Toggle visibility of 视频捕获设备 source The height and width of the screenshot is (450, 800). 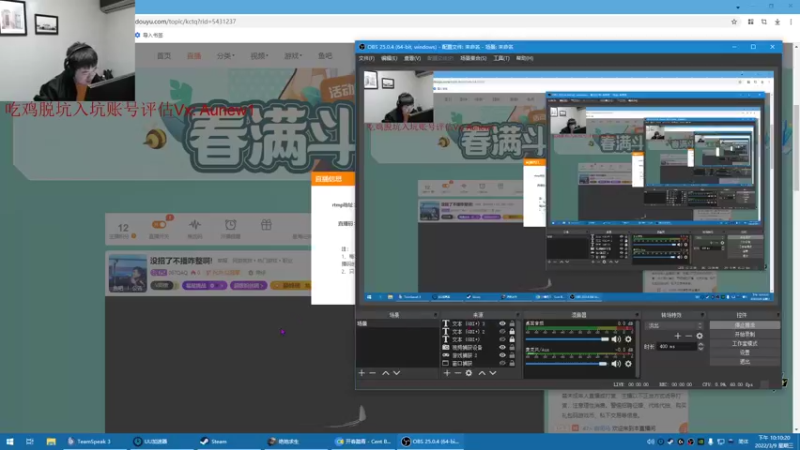tap(503, 347)
